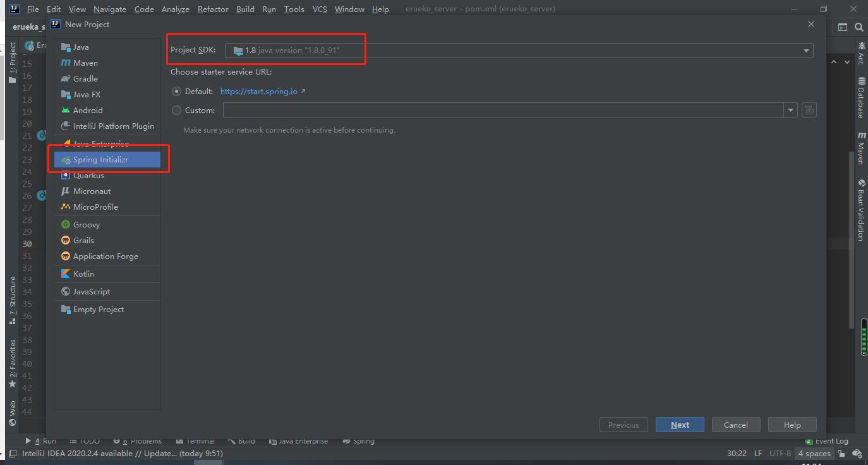Open the Navigate menu
Viewport: 868px width, 465px height.
110,9
